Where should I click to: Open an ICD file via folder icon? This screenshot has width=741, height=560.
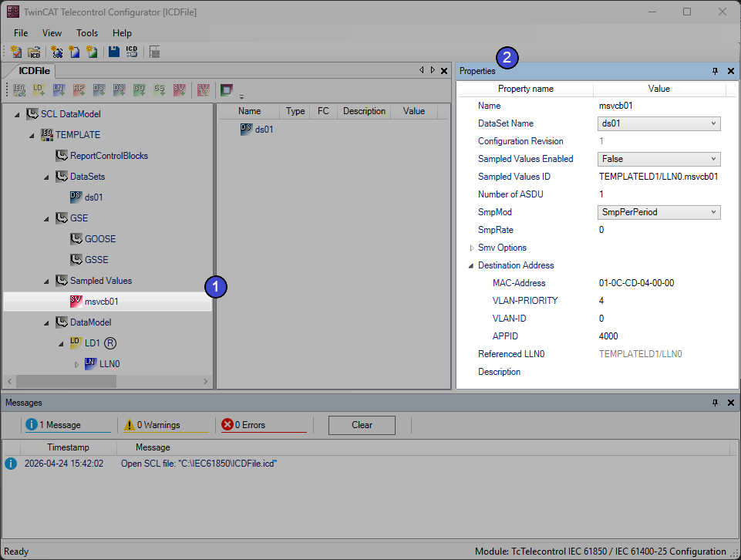(x=34, y=52)
